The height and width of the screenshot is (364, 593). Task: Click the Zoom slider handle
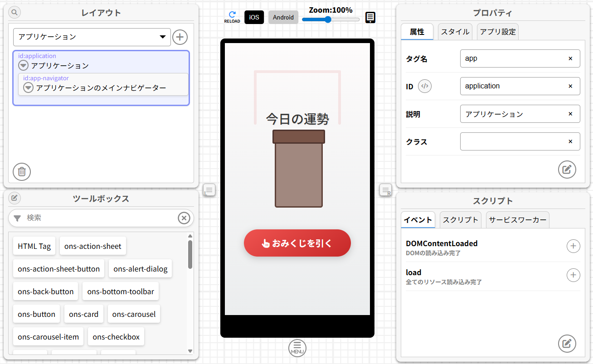(x=328, y=19)
